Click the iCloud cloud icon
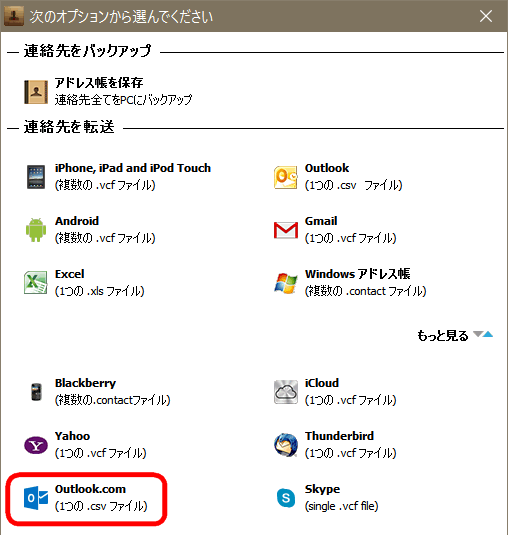 (x=286, y=392)
